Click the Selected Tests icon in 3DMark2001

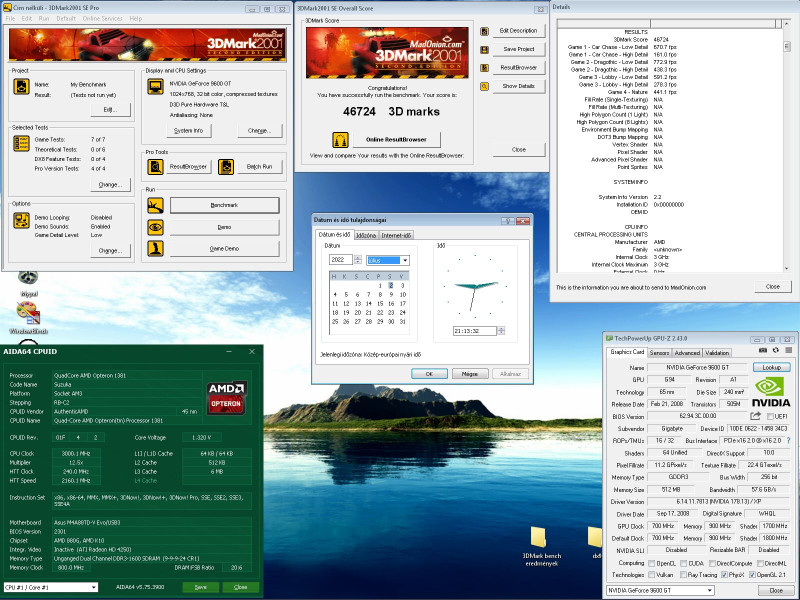(21, 143)
